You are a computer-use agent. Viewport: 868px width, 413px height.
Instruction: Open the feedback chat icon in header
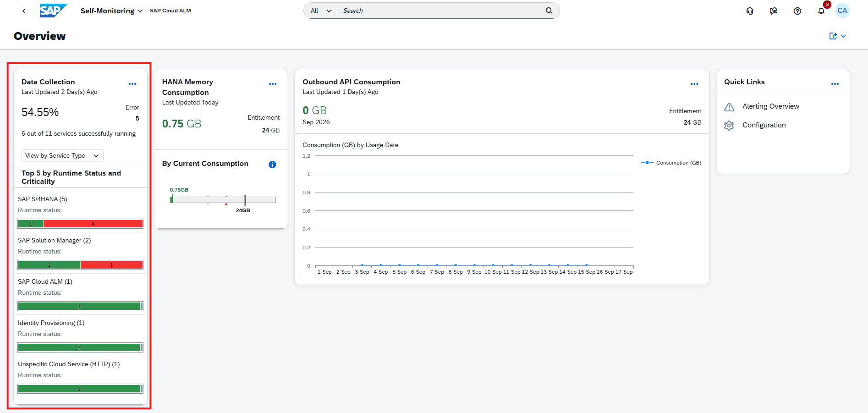[774, 11]
